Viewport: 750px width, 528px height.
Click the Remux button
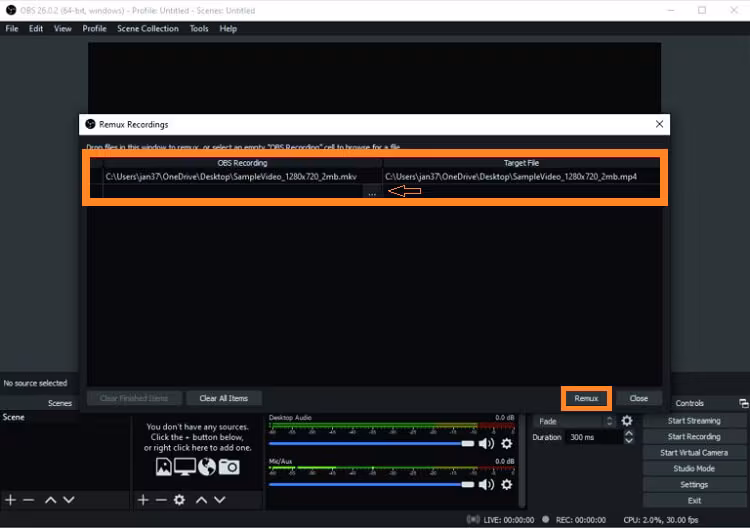pos(586,398)
